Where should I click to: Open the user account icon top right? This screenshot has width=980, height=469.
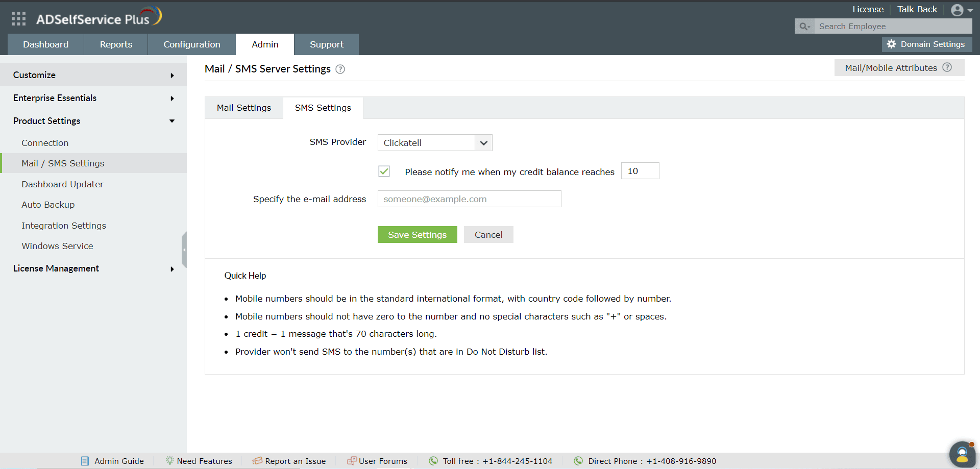pyautogui.click(x=958, y=9)
